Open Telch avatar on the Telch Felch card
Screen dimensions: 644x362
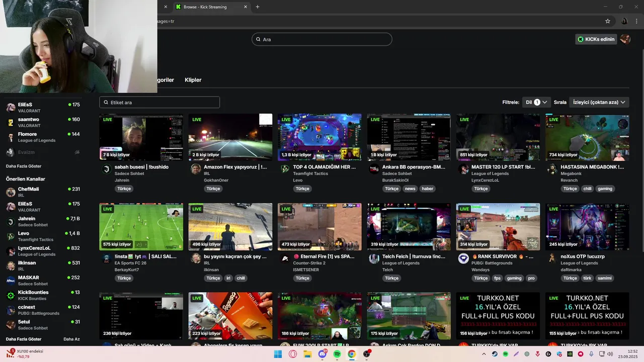coord(374,259)
